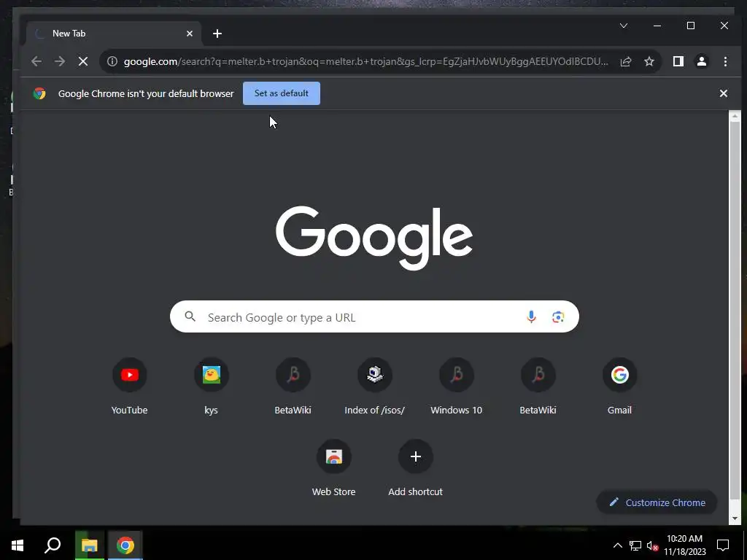Open the Index of /isos/ shortcut

375,386
